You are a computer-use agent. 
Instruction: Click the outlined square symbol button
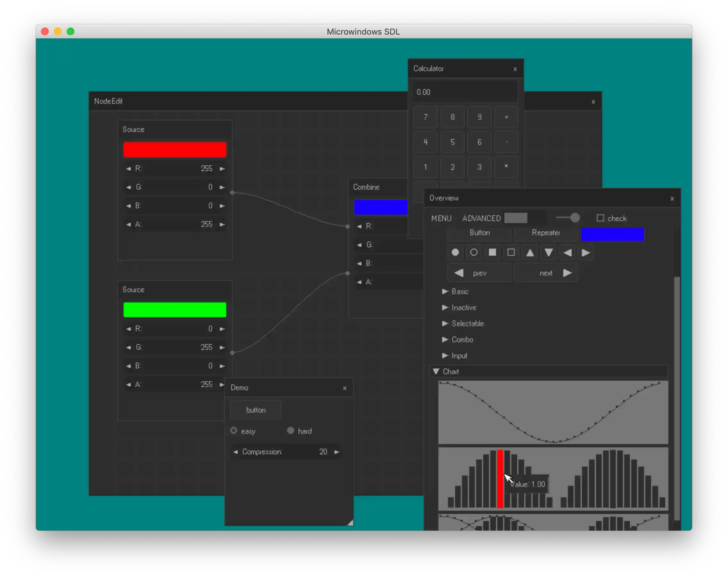pos(511,252)
